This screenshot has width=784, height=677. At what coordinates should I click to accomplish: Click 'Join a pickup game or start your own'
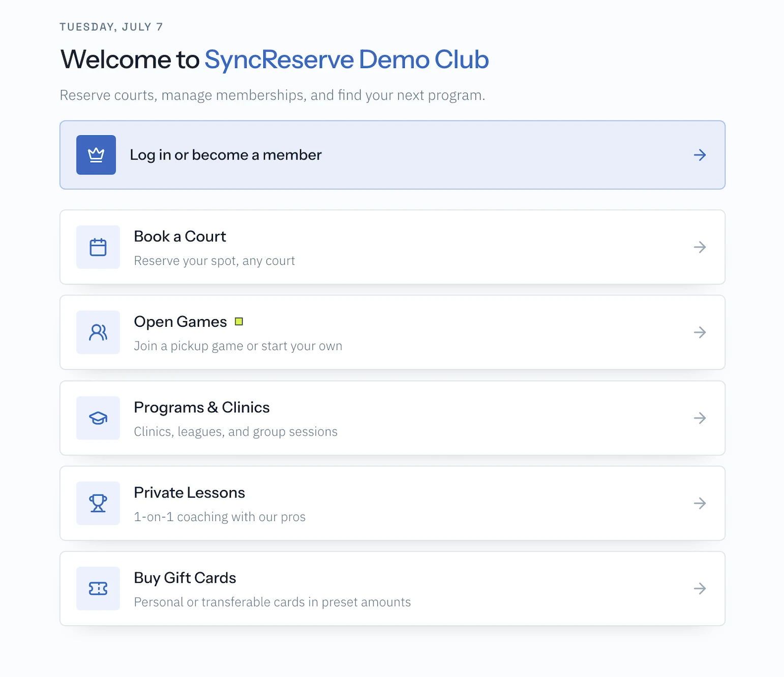pyautogui.click(x=238, y=346)
